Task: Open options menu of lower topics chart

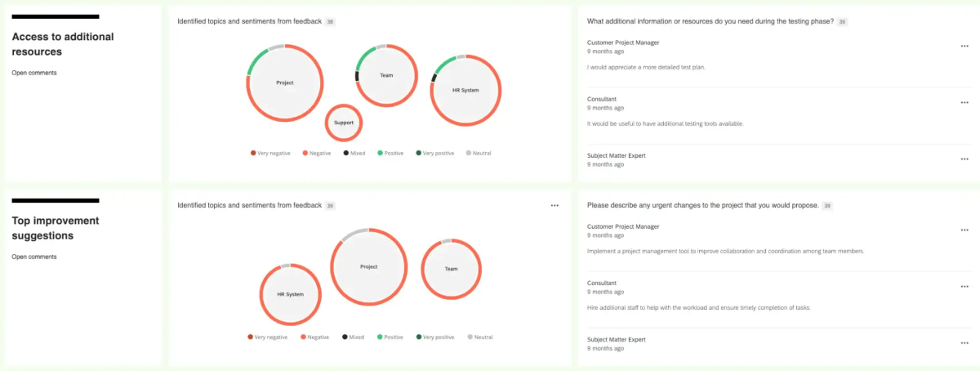Action: [x=555, y=205]
